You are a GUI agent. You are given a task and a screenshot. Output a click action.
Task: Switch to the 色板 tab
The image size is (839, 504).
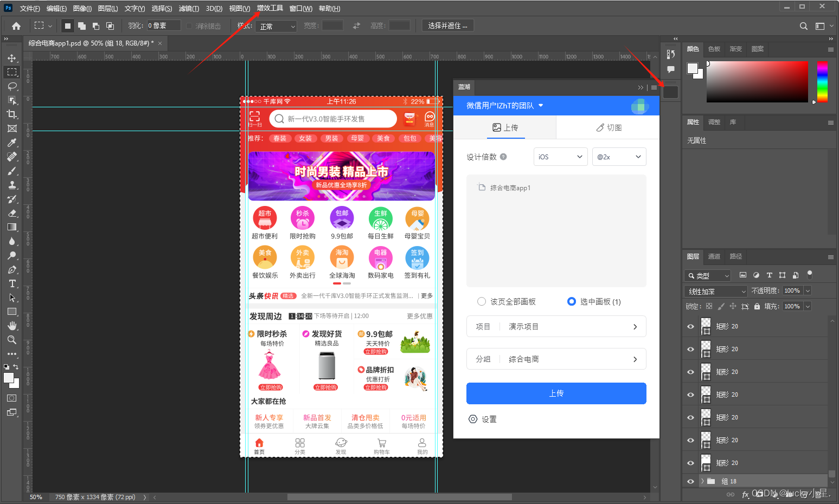pyautogui.click(x=714, y=49)
